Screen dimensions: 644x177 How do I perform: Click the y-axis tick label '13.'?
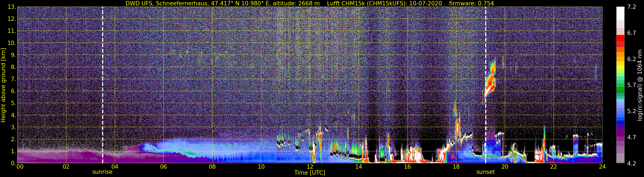click(12, 7)
